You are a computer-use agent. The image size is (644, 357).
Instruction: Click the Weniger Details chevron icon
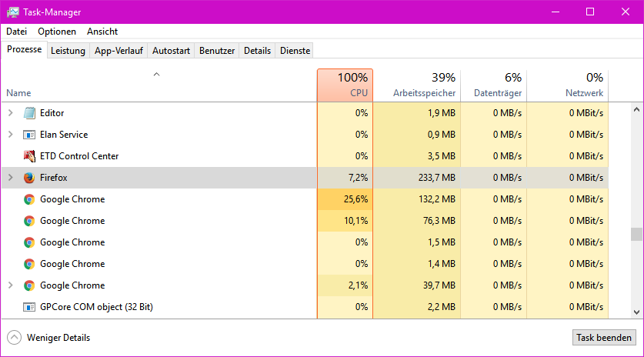14,338
